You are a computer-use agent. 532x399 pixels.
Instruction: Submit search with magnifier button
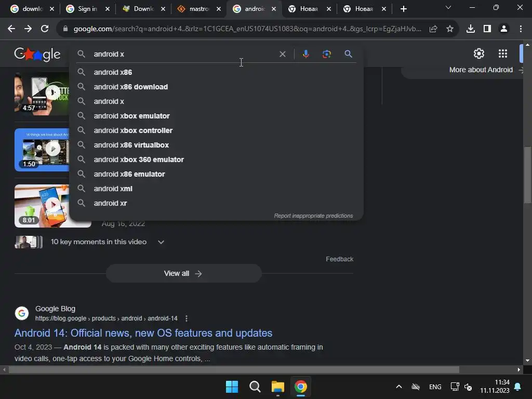pyautogui.click(x=348, y=54)
